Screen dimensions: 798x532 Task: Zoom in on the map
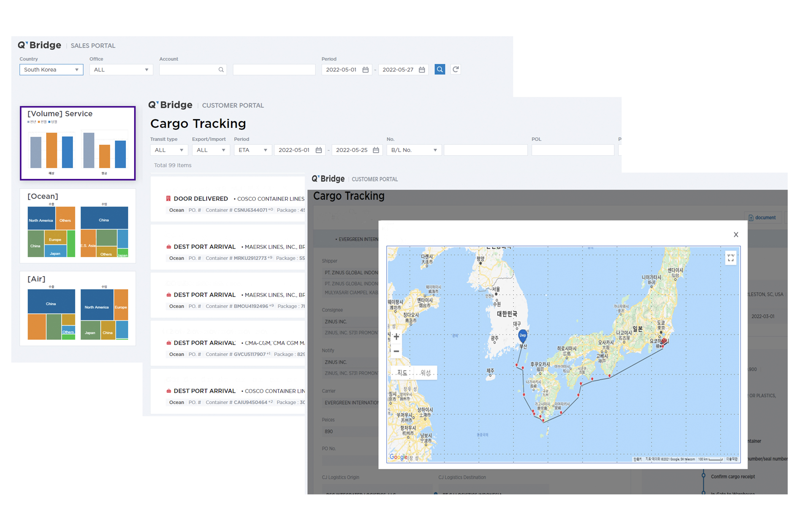point(396,337)
